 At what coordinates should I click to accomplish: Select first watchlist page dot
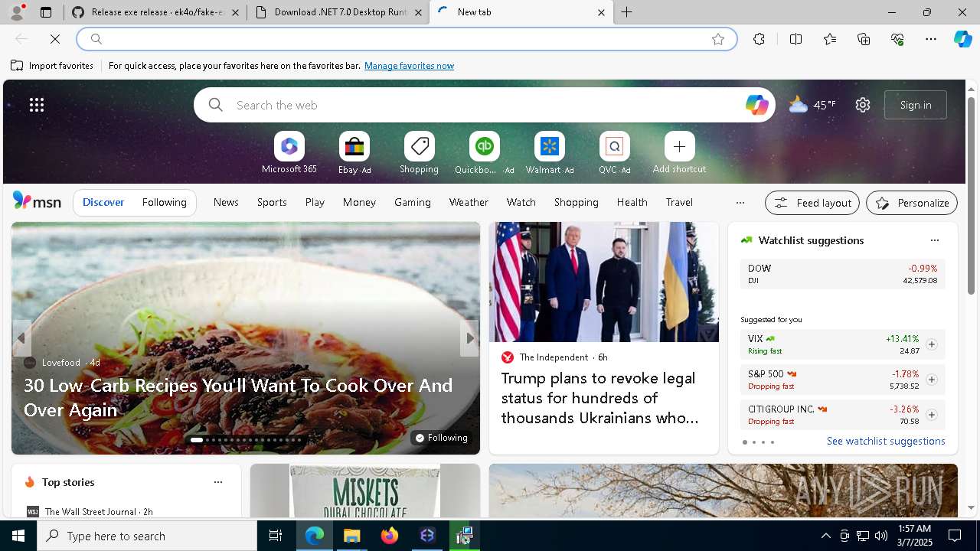pos(744,442)
